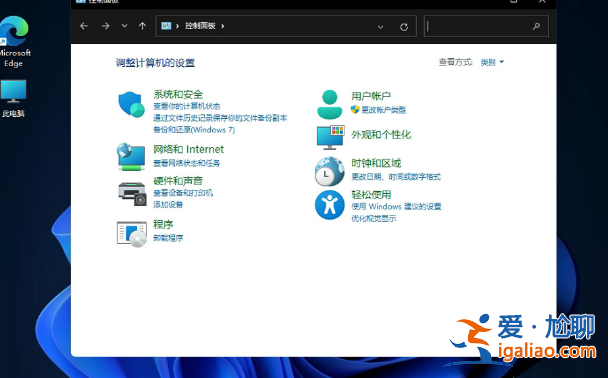Expand the address bar history dropdown

(380, 27)
